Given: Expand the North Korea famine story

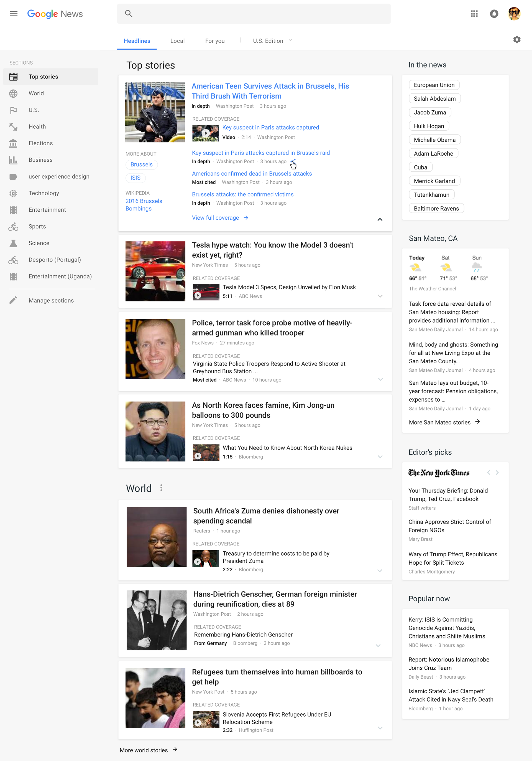Looking at the screenshot, I should [x=380, y=457].
